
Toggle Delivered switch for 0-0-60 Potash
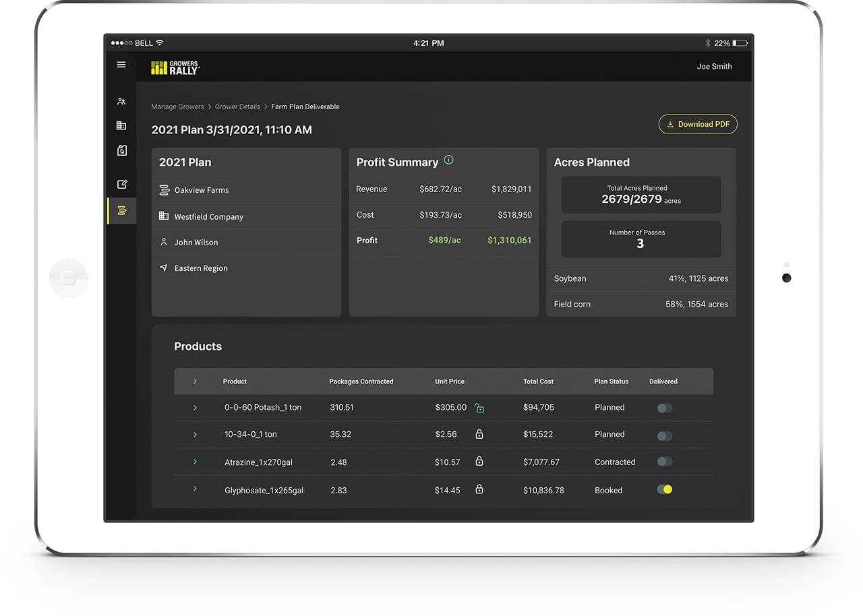click(x=664, y=408)
